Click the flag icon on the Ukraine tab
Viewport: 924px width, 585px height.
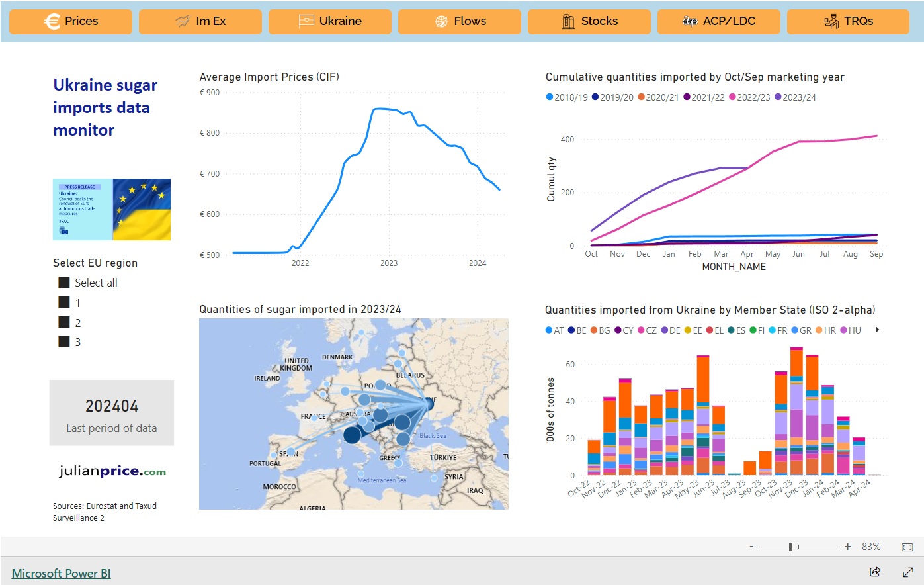[306, 21]
